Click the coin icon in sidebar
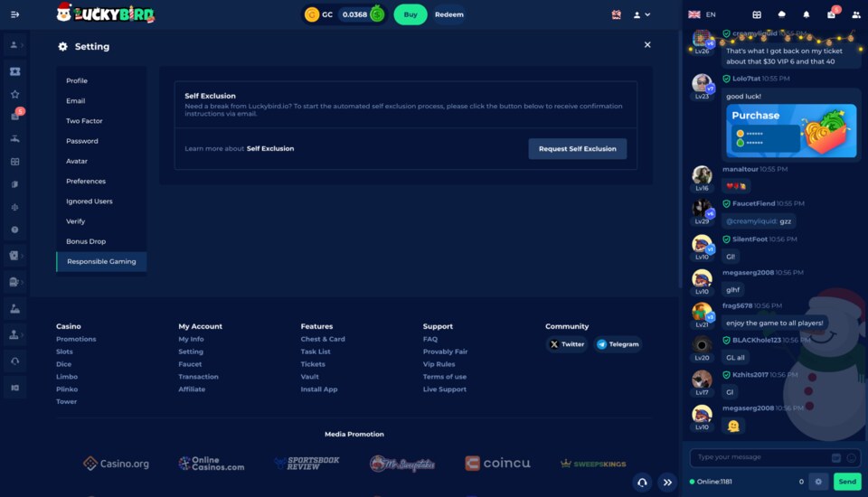 pos(15,230)
